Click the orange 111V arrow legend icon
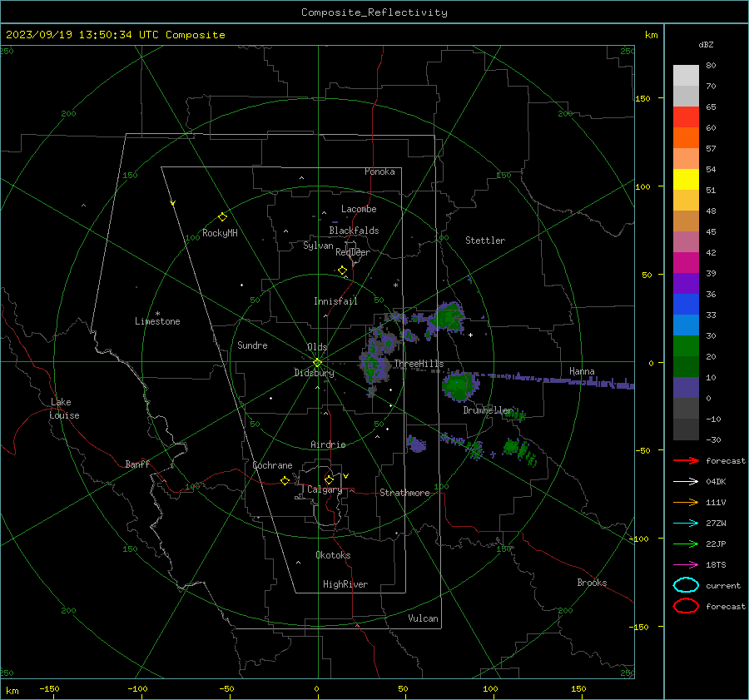 pos(686,502)
